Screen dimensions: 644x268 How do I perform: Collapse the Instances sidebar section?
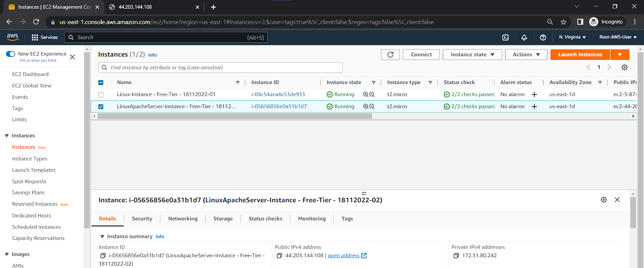[x=7, y=136]
